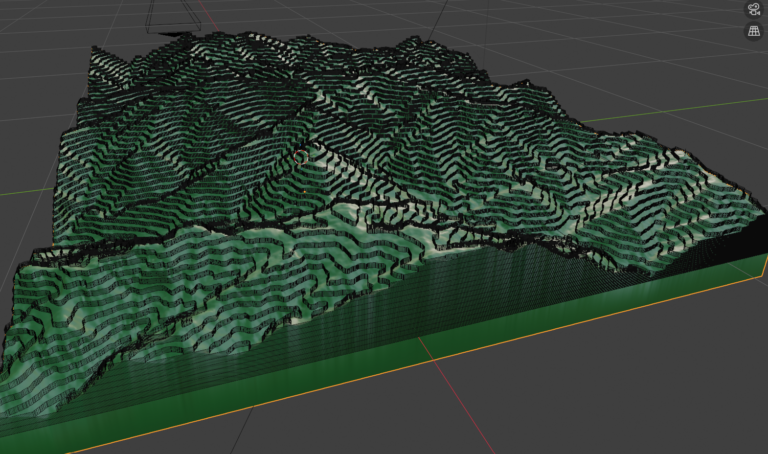Switch perspective/orthographic view with grid icon
Screen dimensions: 768x454
click(x=754, y=31)
